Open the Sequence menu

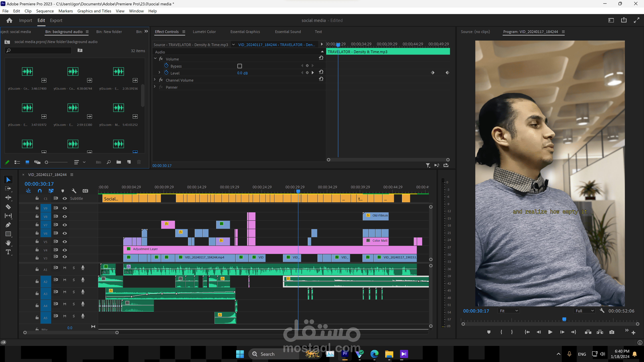[x=45, y=11]
